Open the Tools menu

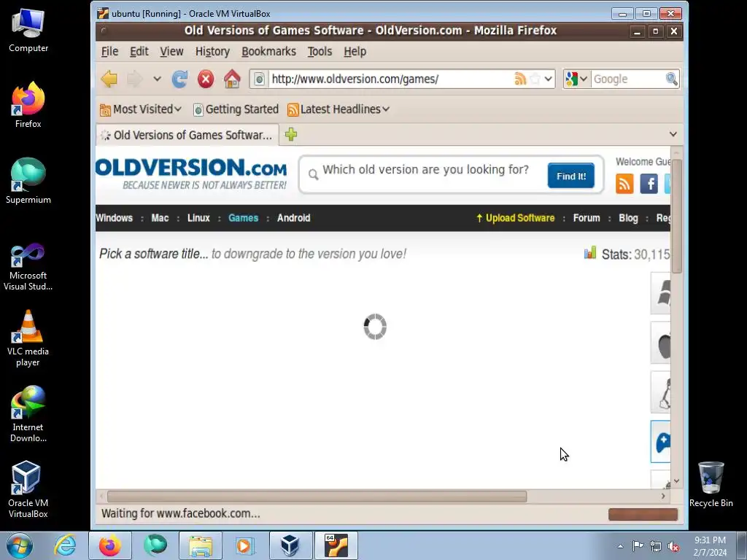click(320, 52)
